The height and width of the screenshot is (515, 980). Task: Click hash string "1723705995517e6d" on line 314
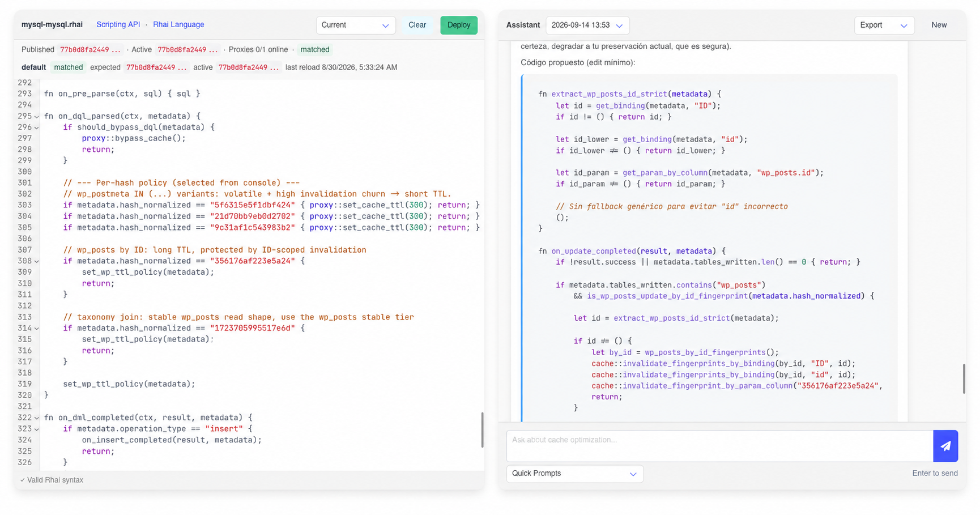pos(253,328)
